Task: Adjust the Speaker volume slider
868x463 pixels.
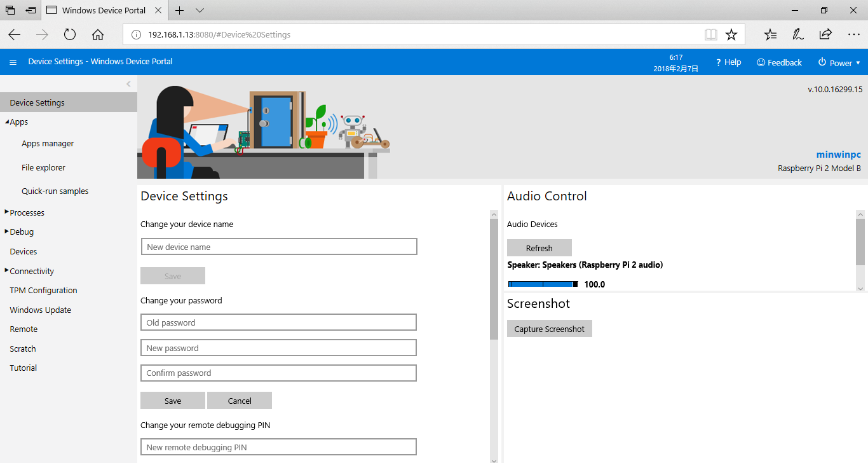Action: tap(543, 284)
